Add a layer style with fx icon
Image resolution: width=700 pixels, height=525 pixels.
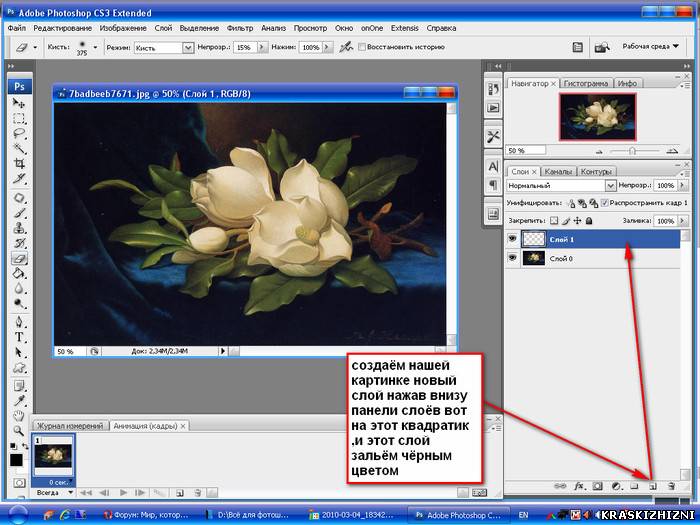(579, 486)
